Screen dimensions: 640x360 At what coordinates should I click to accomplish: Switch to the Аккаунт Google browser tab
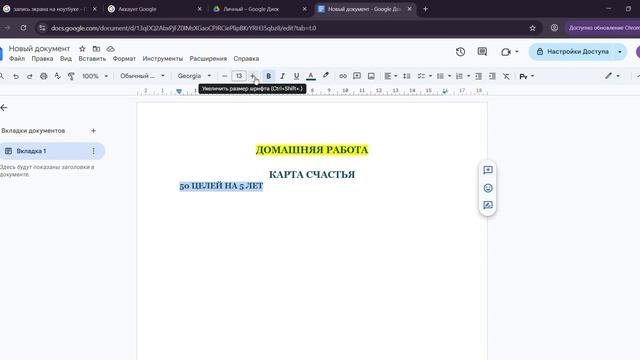click(x=155, y=9)
